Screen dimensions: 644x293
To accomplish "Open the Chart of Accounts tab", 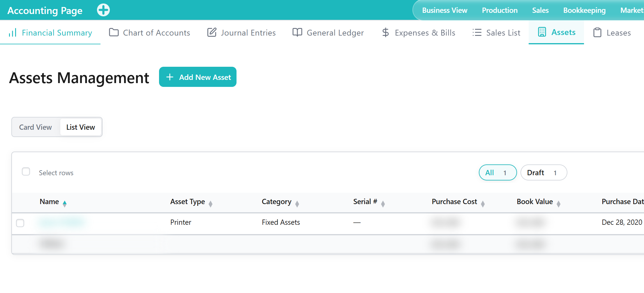I will tap(149, 33).
